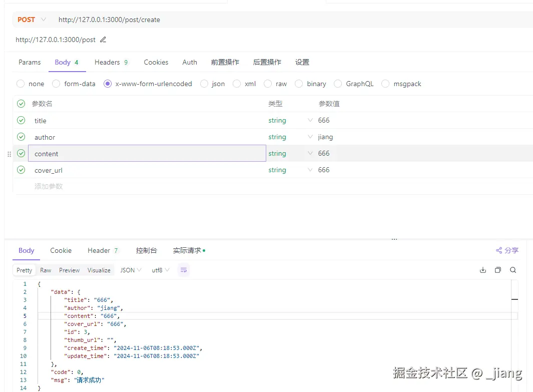Open the response Cookie tab
533x392 pixels.
click(61, 250)
